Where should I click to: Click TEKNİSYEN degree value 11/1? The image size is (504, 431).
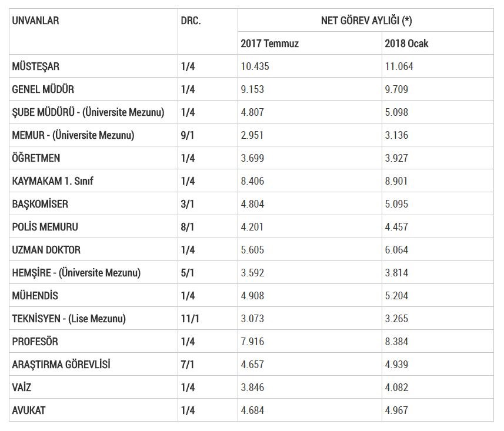tap(191, 319)
